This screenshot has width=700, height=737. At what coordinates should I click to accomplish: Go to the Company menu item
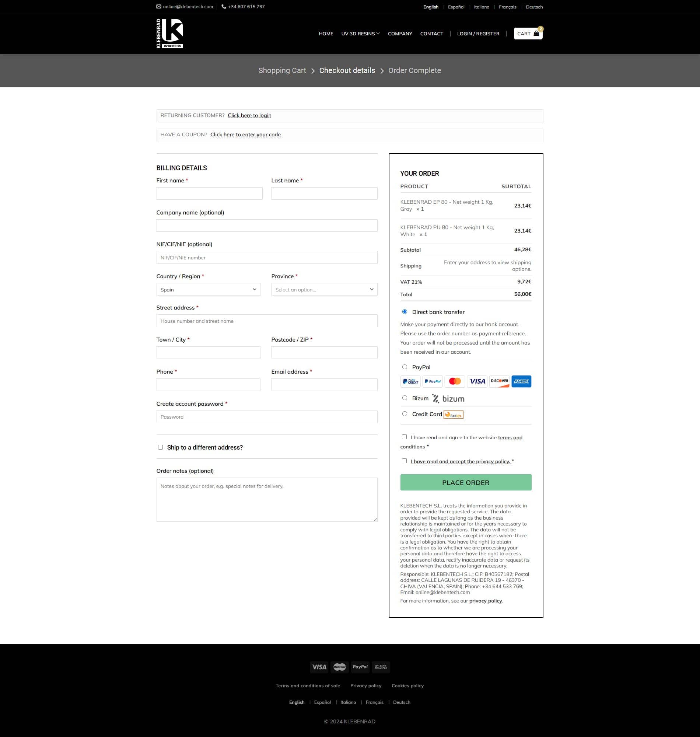[400, 34]
